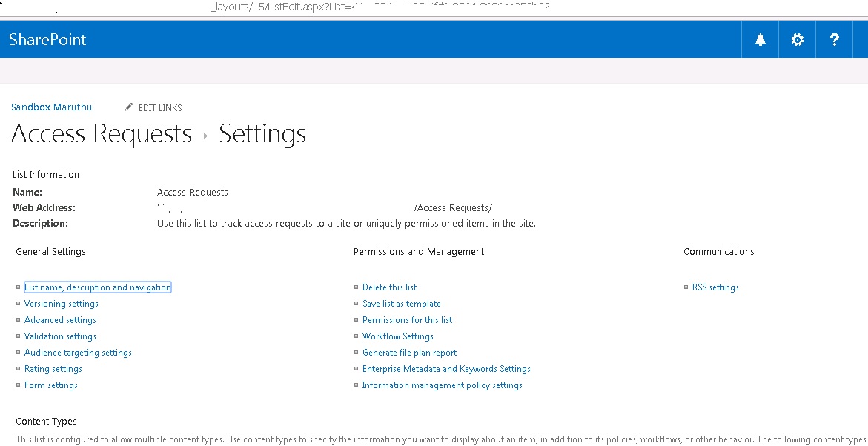Screen dimensions: 868x446
Task: Open Rating settings
Action: 53,368
